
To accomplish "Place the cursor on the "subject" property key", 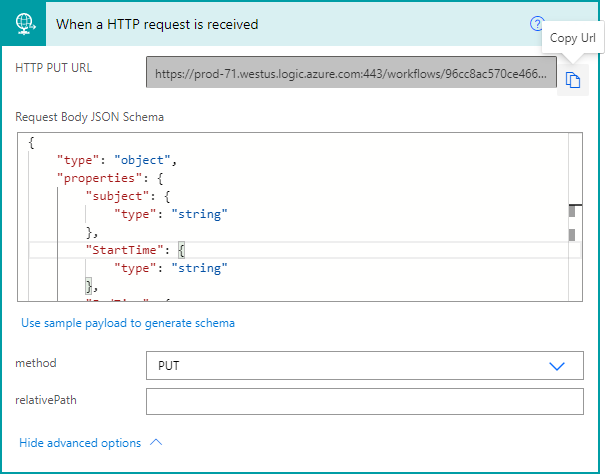I will coord(117,196).
